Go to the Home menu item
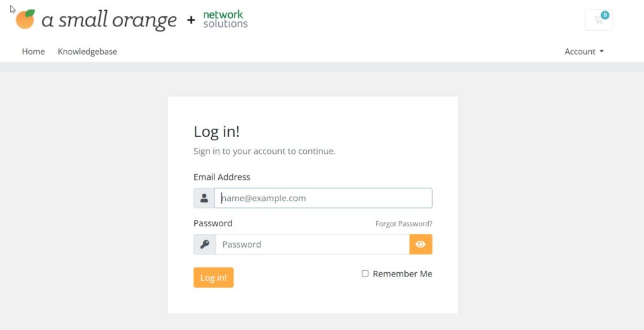644x330 pixels. point(33,52)
